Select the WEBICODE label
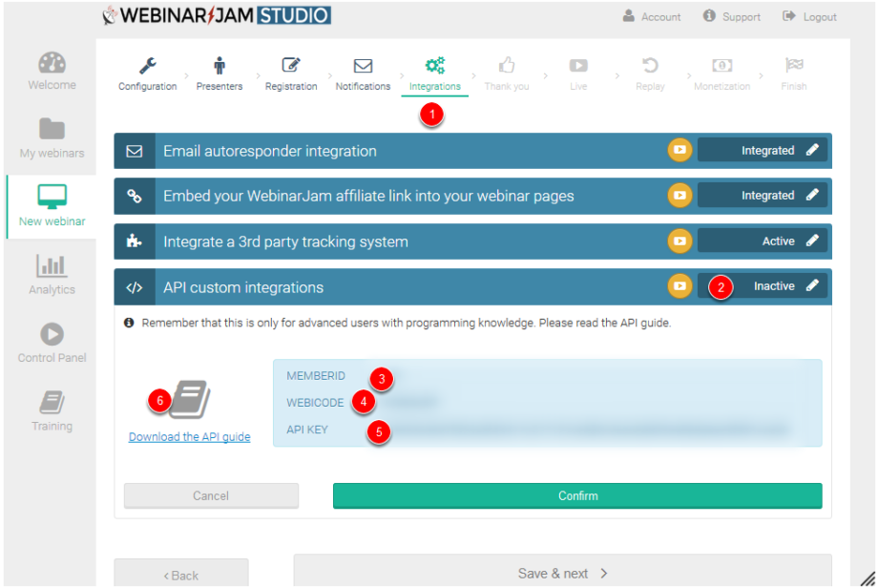Viewport: 878px width, 588px height. coord(315,403)
